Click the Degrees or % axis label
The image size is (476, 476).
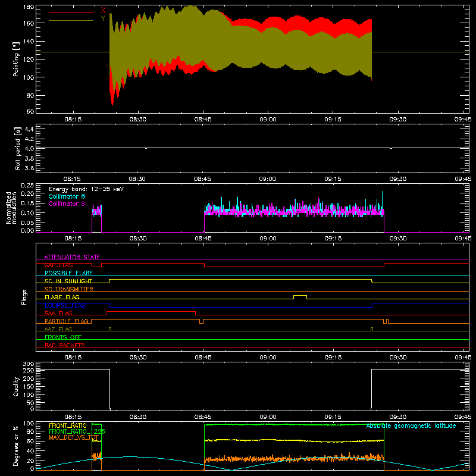(x=15, y=446)
